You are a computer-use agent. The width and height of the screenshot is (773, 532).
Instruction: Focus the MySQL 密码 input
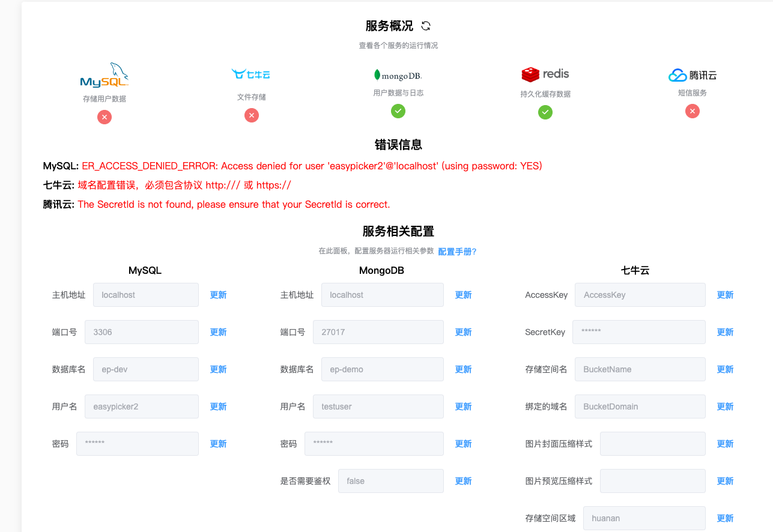click(138, 444)
